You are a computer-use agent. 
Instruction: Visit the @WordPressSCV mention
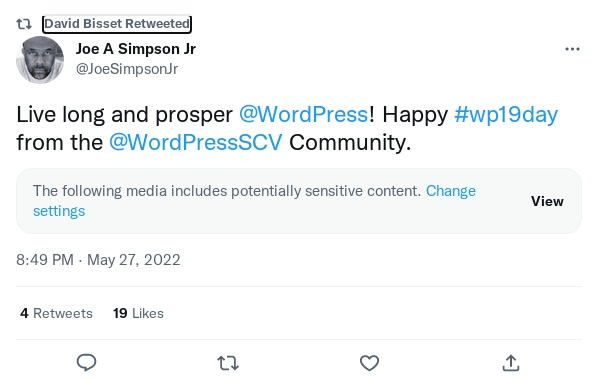click(x=196, y=142)
